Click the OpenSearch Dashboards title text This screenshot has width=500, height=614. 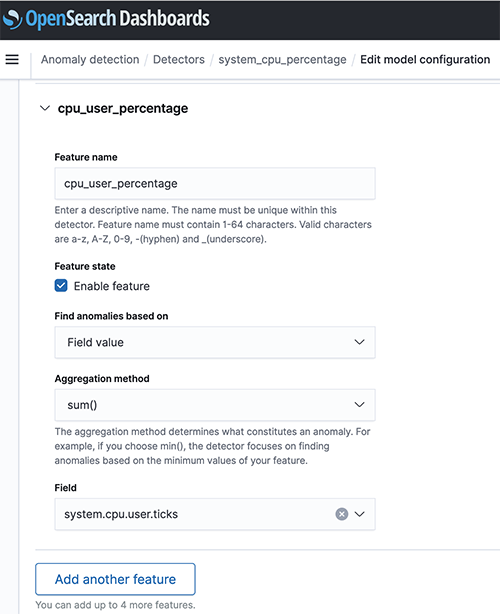point(117,19)
